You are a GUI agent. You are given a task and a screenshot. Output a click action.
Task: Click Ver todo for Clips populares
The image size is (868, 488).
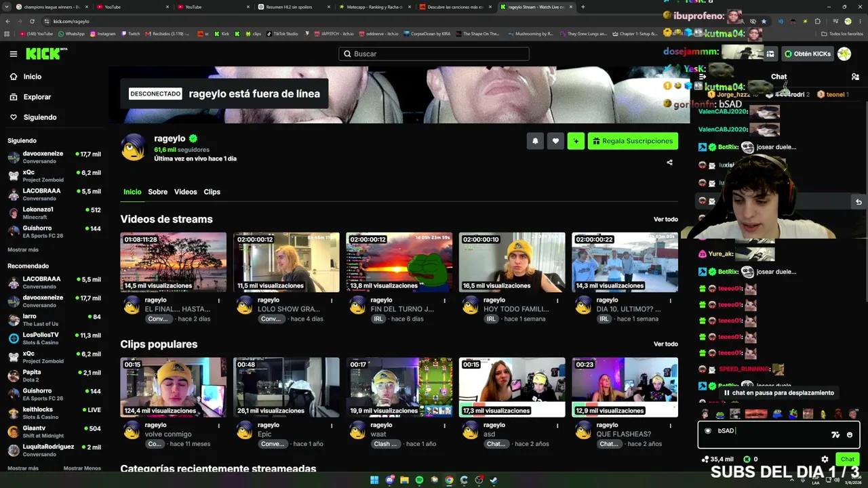(x=665, y=344)
